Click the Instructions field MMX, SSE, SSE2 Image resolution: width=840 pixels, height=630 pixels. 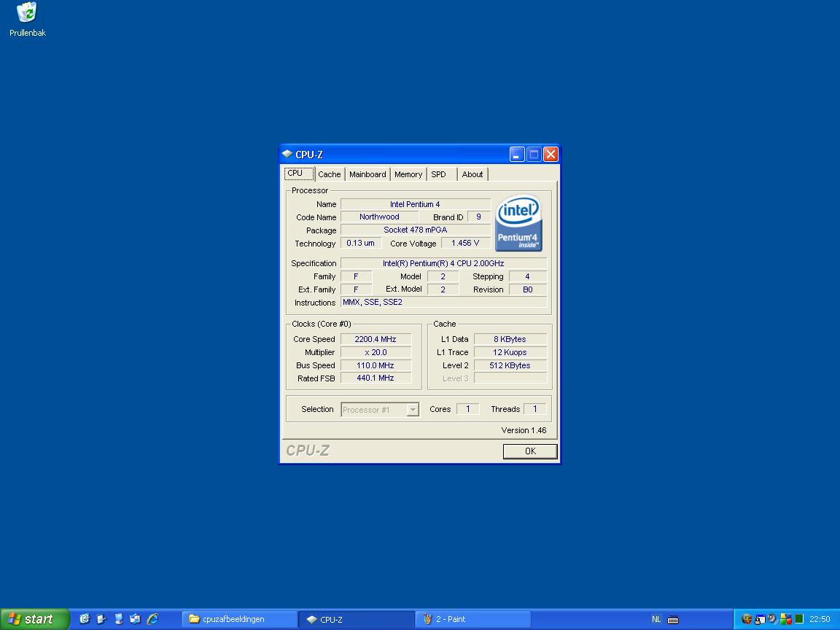click(443, 302)
